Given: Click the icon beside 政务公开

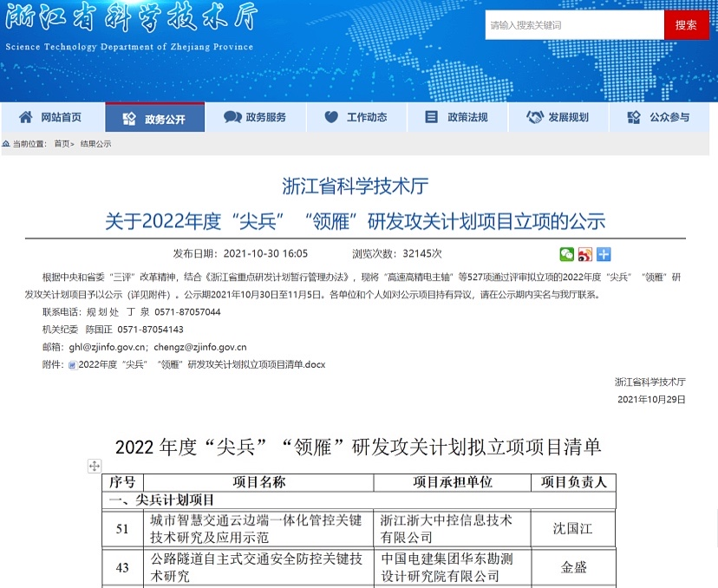Looking at the screenshot, I should 129,119.
